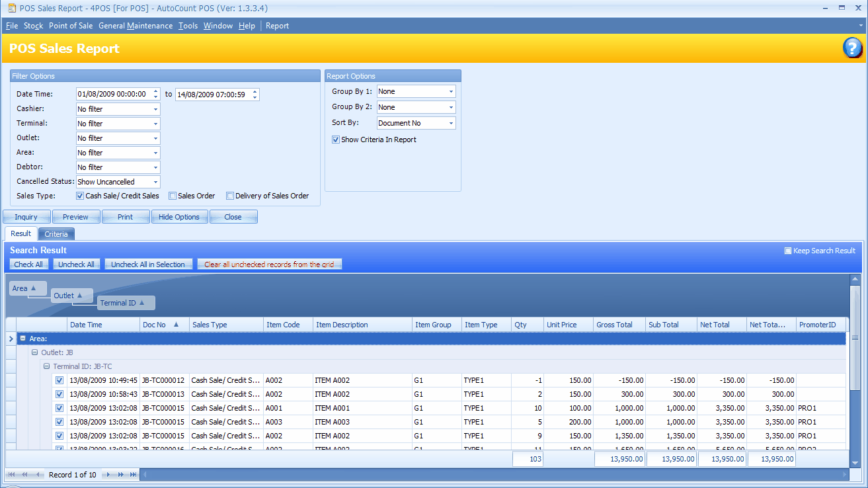Screen dimensions: 868x488
Task: Open the General Maintenance menu
Action: (136, 26)
